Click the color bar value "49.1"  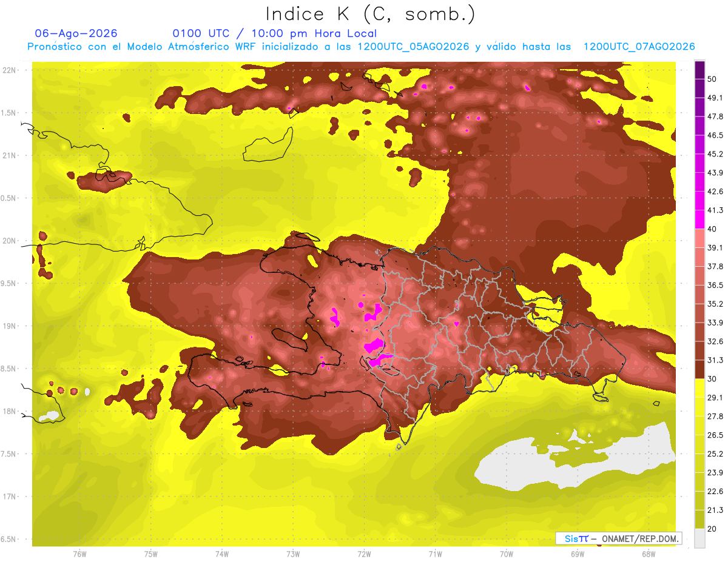pyautogui.click(x=715, y=98)
